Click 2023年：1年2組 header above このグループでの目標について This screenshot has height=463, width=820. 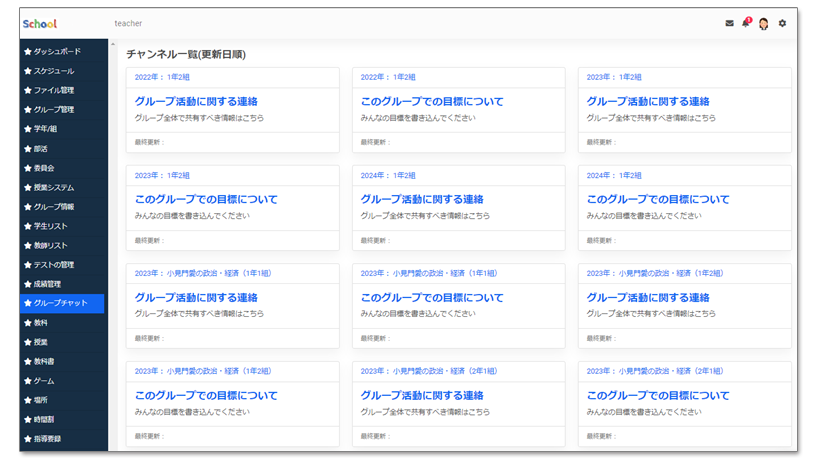[162, 176]
